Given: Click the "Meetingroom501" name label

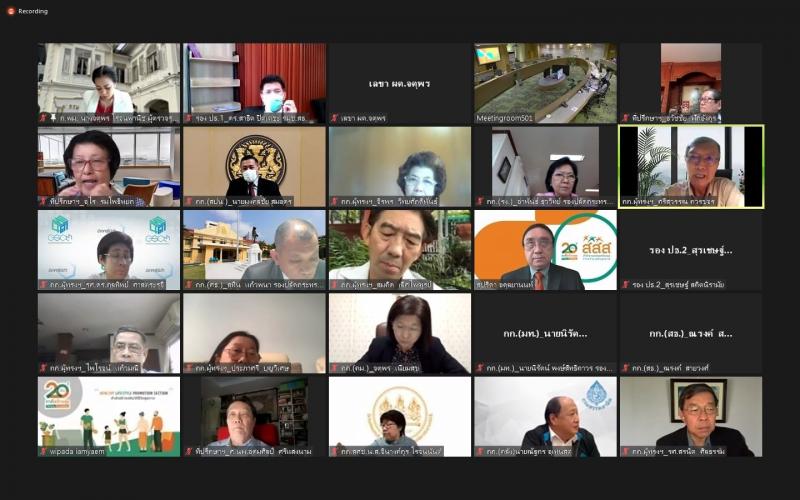Looking at the screenshot, I should [505, 118].
